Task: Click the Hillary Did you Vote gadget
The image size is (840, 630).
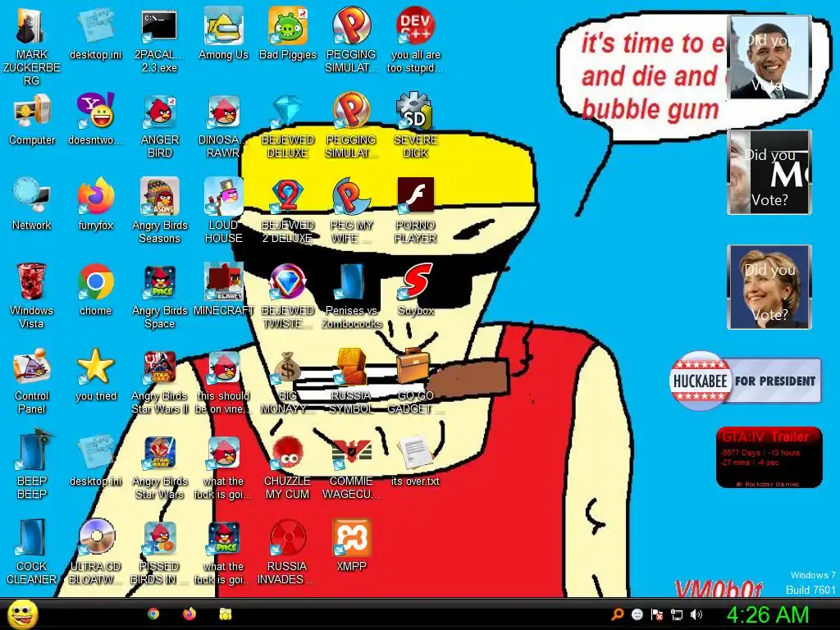Action: 769,286
